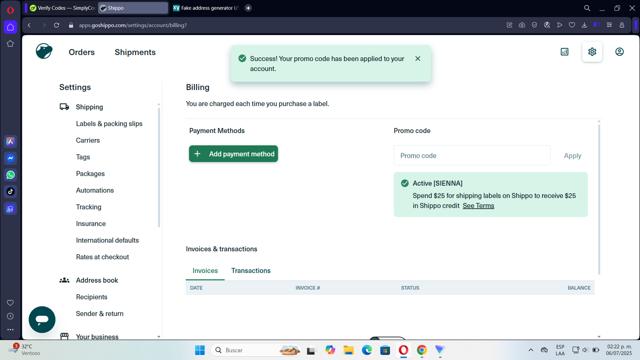640x360 pixels.
Task: Click the billing panel vertical scrollbar
Action: coord(599,200)
